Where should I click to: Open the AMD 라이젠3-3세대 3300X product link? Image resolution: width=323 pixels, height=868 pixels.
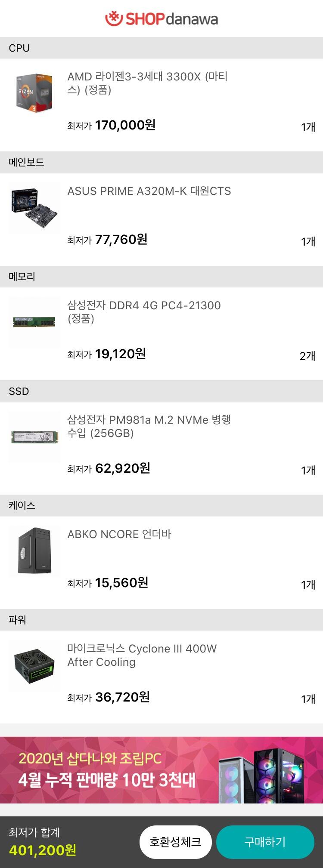147,83
